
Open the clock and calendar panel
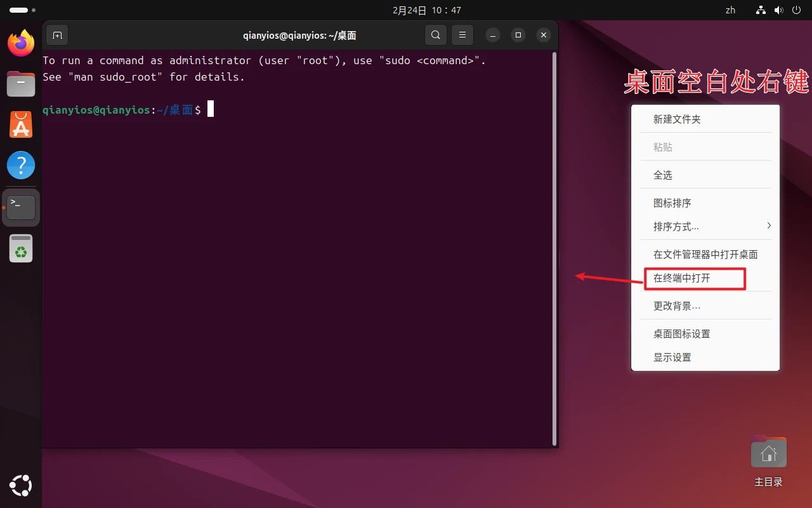coord(426,10)
